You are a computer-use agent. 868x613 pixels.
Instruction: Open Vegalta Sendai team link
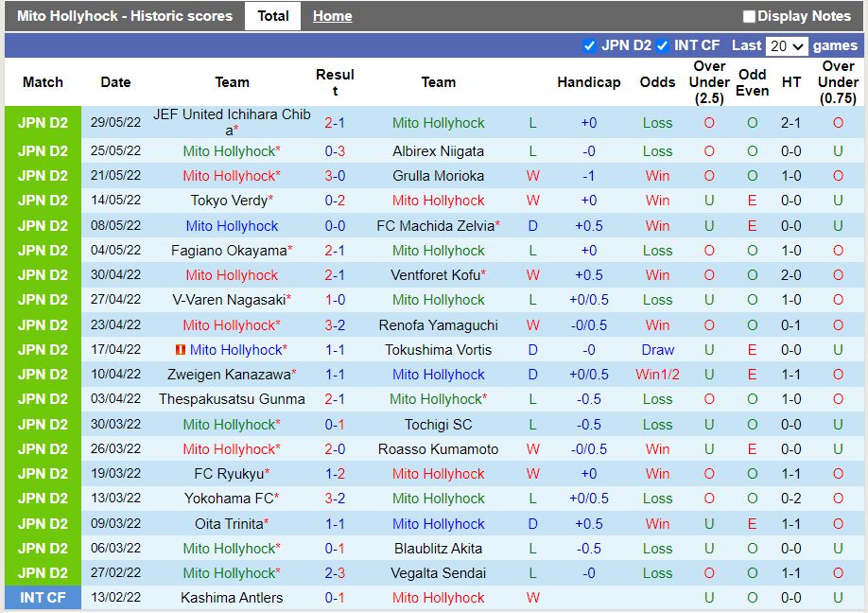438,573
